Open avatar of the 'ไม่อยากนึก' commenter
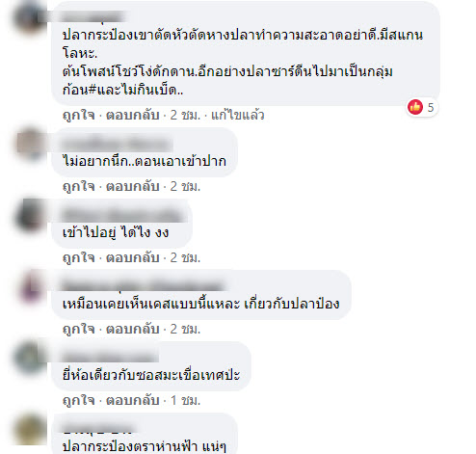 [x=31, y=143]
